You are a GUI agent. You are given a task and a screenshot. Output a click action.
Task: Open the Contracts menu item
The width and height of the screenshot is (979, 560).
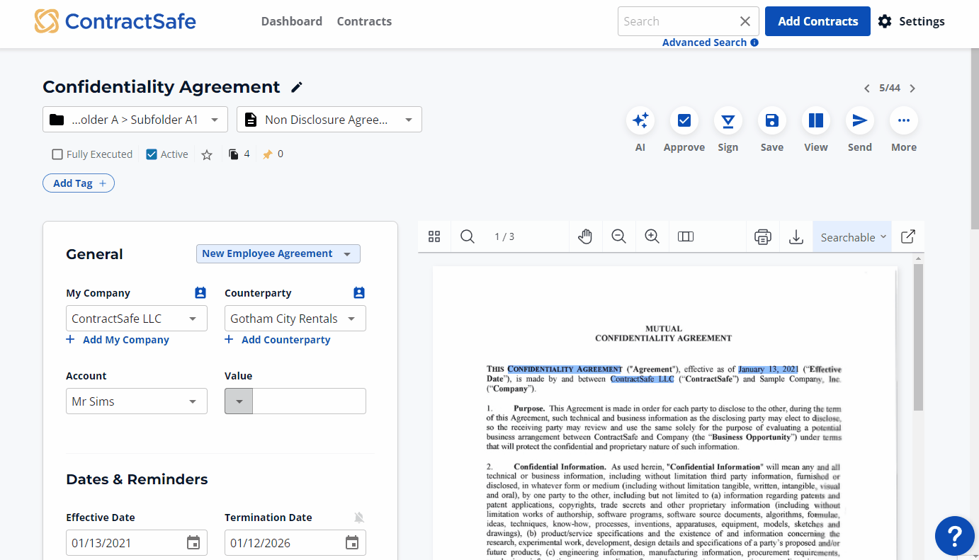tap(364, 21)
